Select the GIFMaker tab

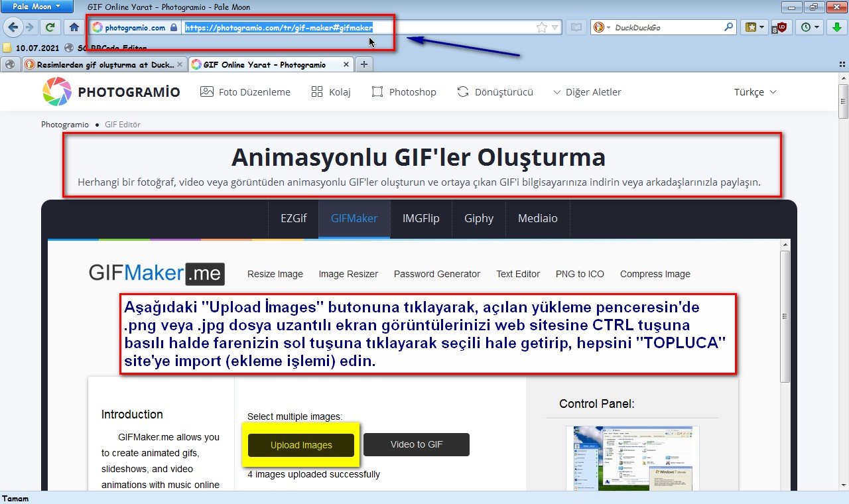[354, 218]
